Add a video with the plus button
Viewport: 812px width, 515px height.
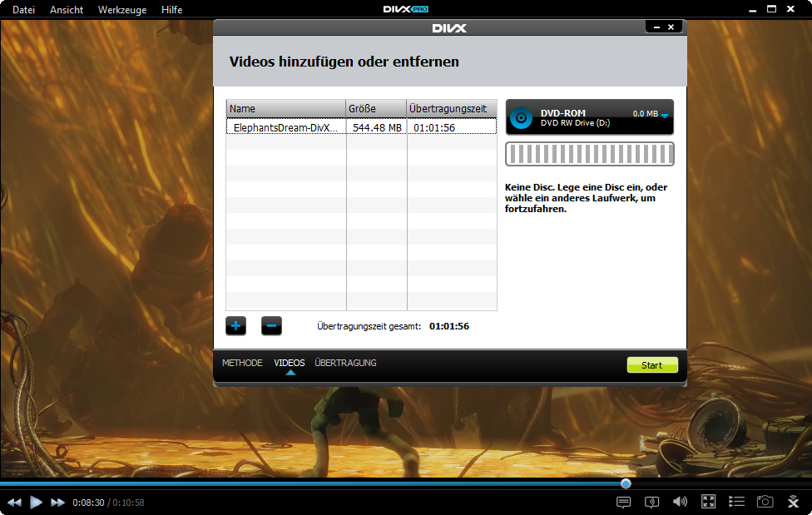tap(235, 326)
